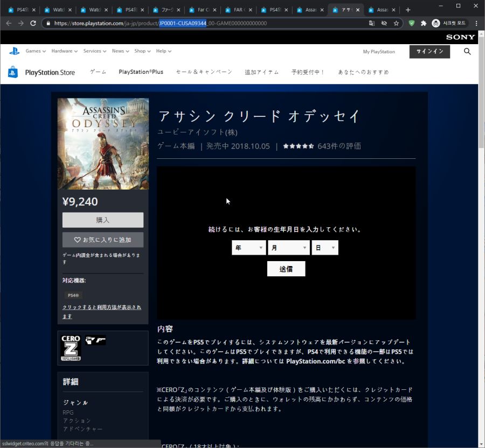The height and width of the screenshot is (448, 485).
Task: Expand the News menu
Action: (x=120, y=51)
